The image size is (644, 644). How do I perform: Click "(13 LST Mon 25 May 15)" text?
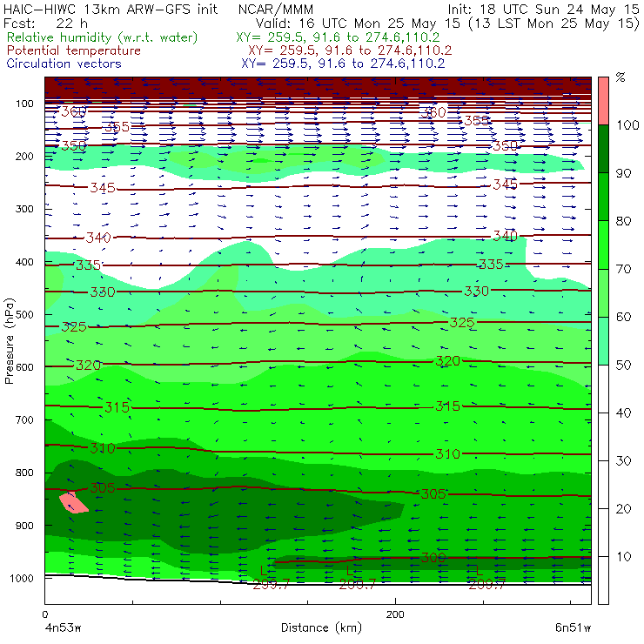coord(553,23)
